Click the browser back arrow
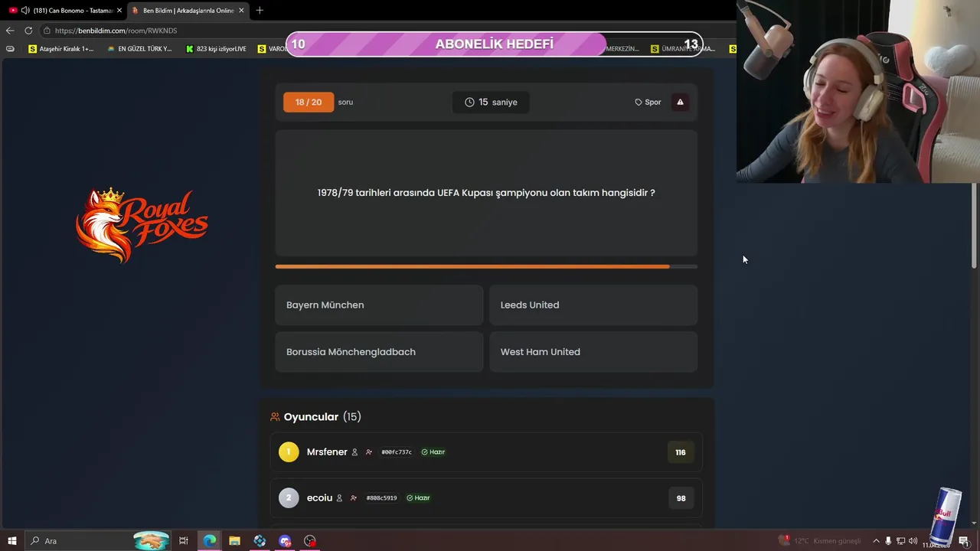 (10, 31)
